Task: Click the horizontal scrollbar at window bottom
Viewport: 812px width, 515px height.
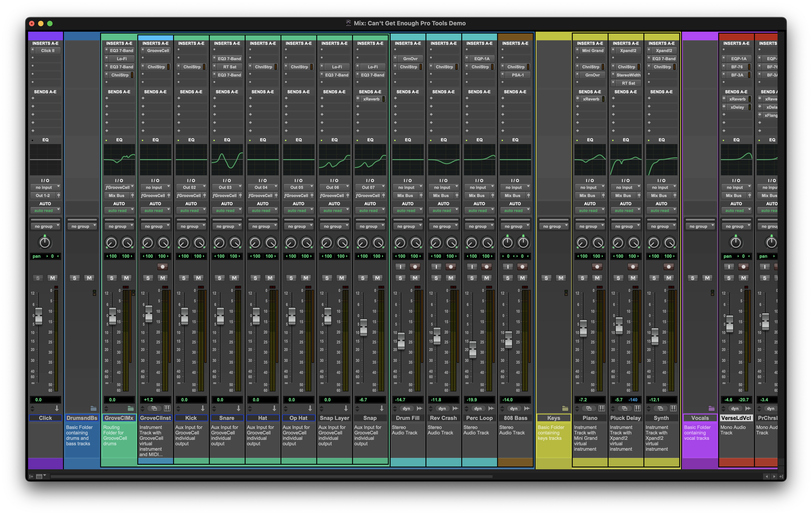Action: pos(272,477)
